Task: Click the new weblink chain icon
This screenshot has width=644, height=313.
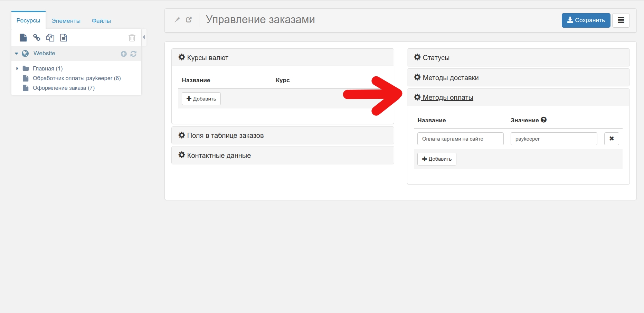Action: pos(37,38)
